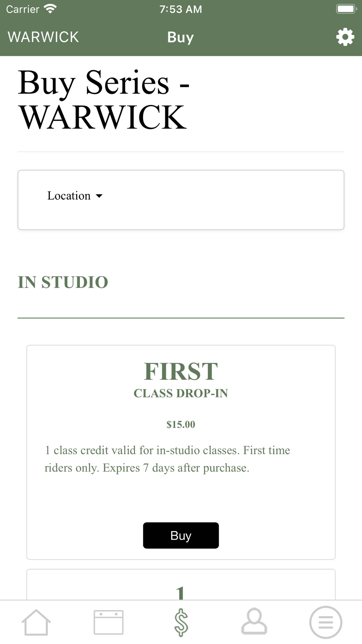Buy the First Class Drop-In series
The height and width of the screenshot is (644, 362).
pos(181,535)
